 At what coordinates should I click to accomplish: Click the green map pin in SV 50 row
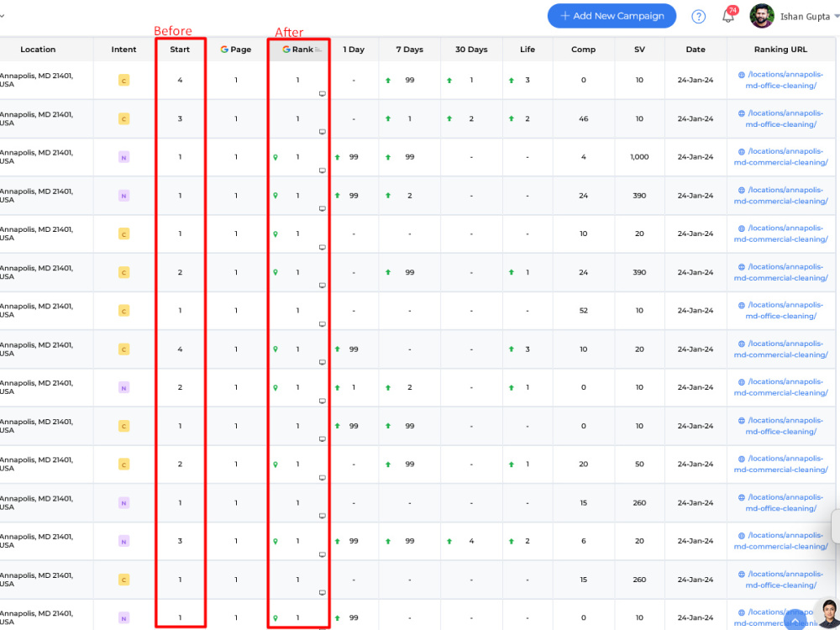276,465
